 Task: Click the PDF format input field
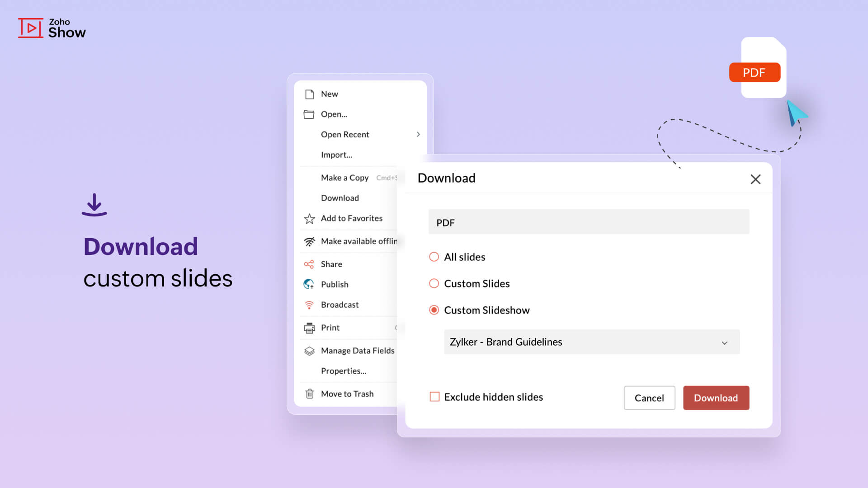[589, 222]
